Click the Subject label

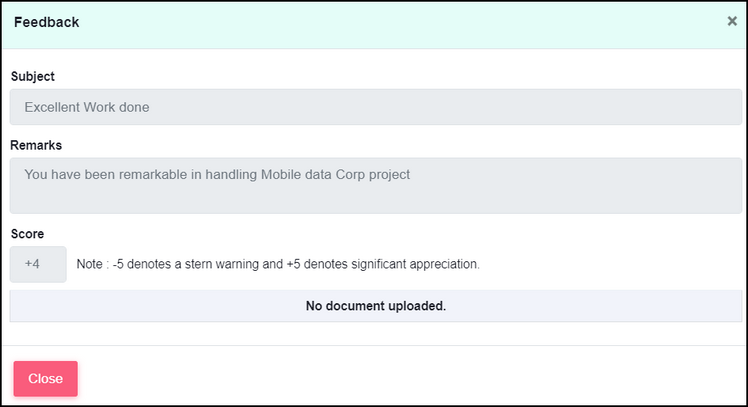(x=32, y=76)
